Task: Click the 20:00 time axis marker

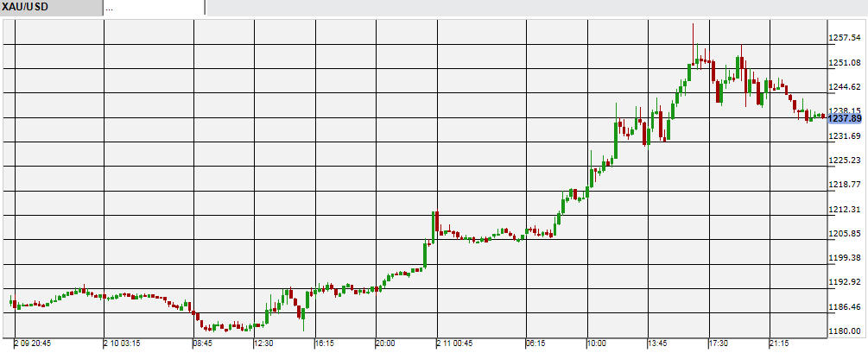Action: tap(385, 343)
